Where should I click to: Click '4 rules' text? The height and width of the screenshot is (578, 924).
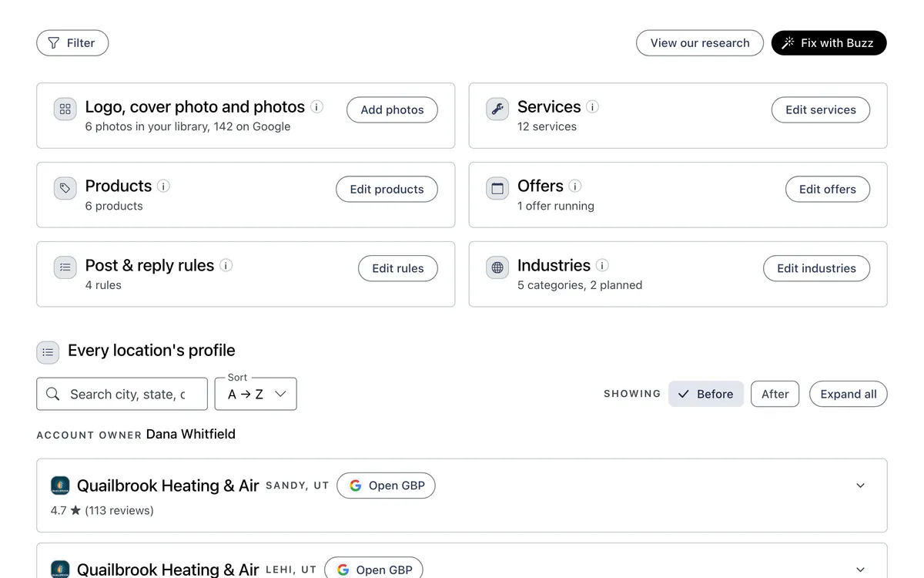[x=103, y=285]
